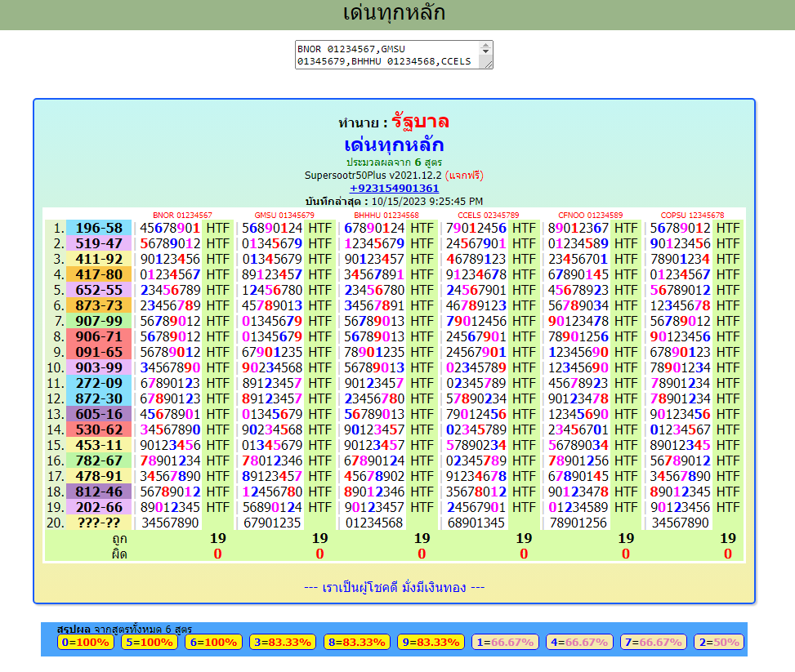795x672 pixels.
Task: Click the ผิด wrong count row label
Action: 119,554
